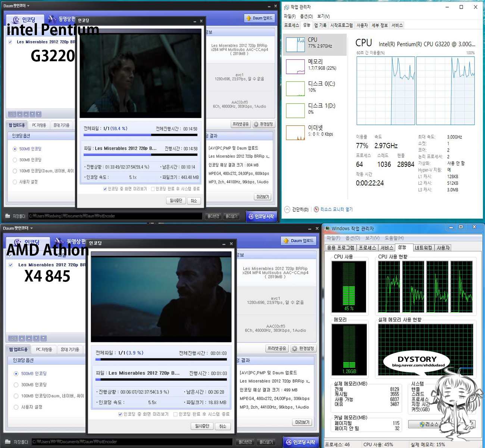Open 휴대 기기용 tab in lower PotEncoder
The height and width of the screenshot is (448, 485).
[70, 349]
